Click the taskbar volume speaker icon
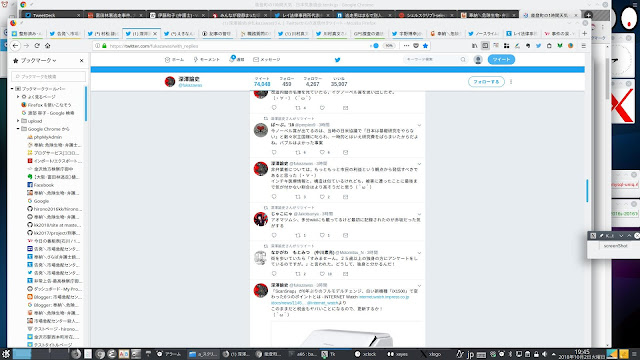The image size is (640, 360). pos(544,354)
